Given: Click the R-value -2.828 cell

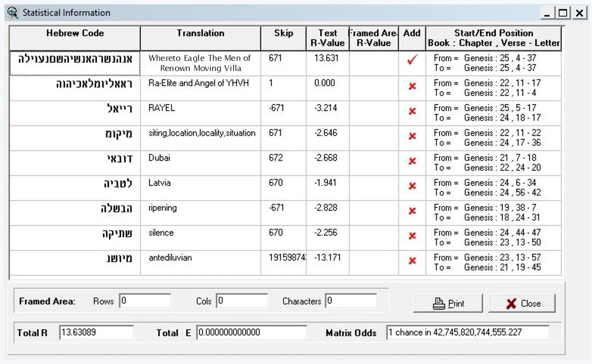Looking at the screenshot, I should pyautogui.click(x=327, y=213).
